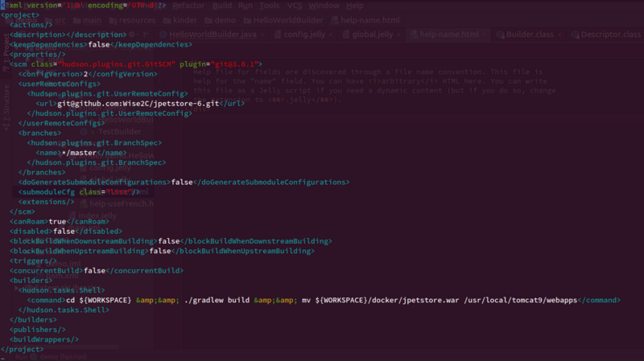Click folder icon beside HelloWorldBuilder breadcrumb
The image size is (644, 361).
(247, 21)
